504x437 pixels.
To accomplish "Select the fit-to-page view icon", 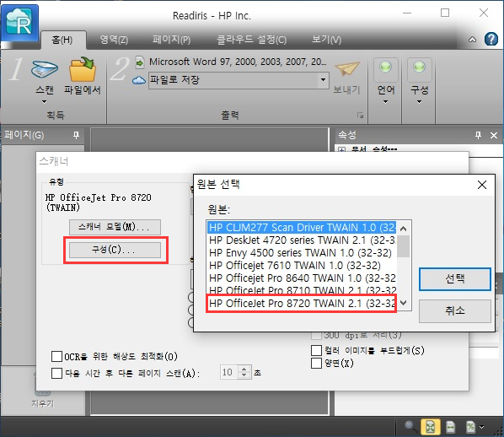I will click(430, 427).
